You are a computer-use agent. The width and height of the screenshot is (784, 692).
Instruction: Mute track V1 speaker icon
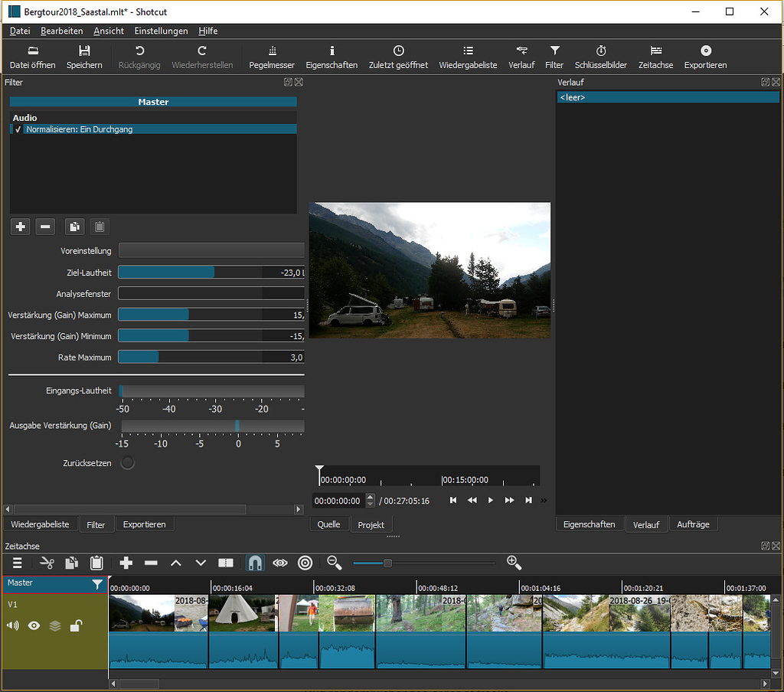(x=13, y=625)
